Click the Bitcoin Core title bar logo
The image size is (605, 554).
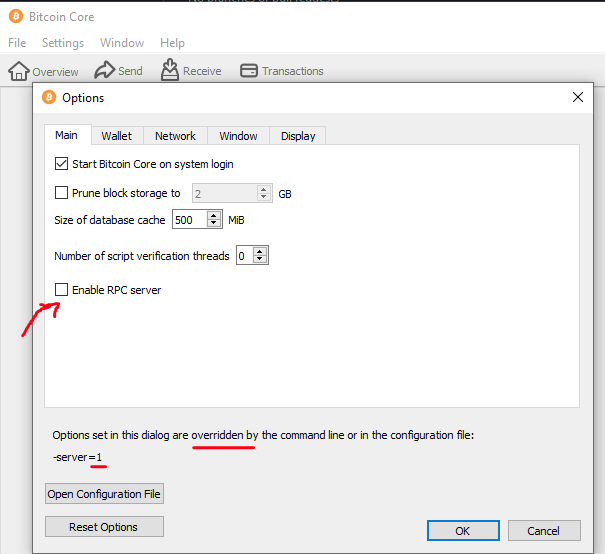point(16,17)
